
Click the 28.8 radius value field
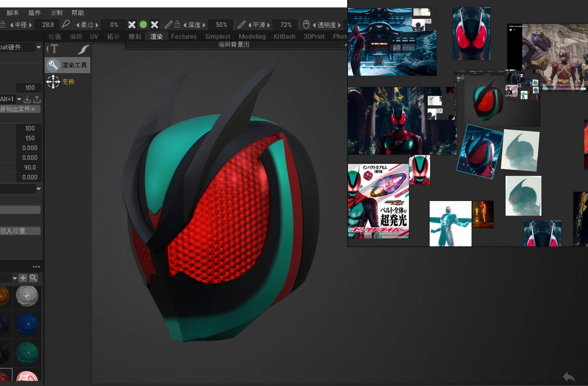tap(48, 25)
